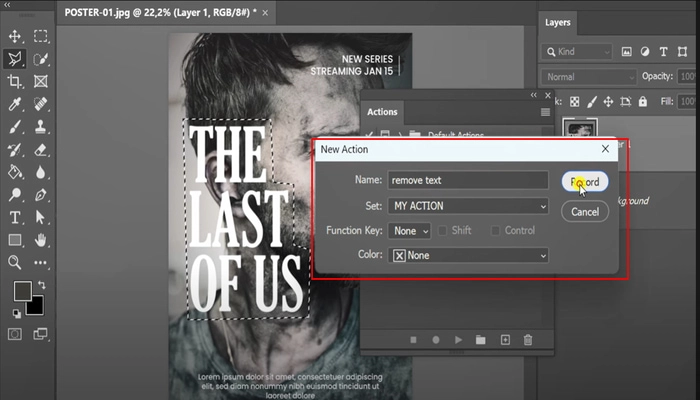Click the background color swatch
Screen dimensions: 700x400
(37, 308)
